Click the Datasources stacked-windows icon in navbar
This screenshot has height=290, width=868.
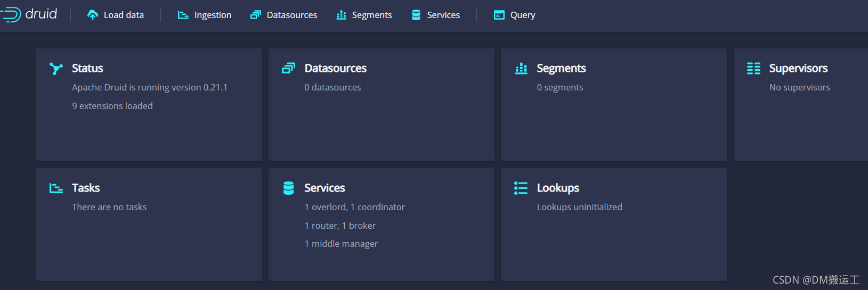pos(256,15)
